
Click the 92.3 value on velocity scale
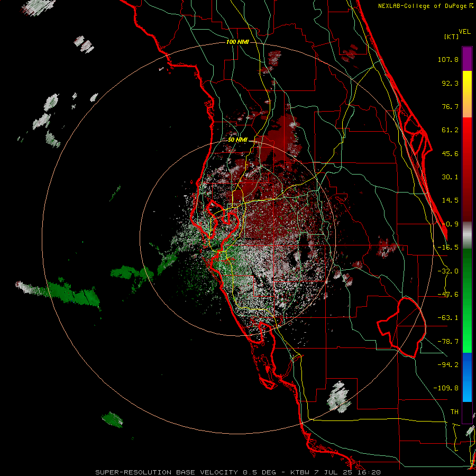[450, 83]
